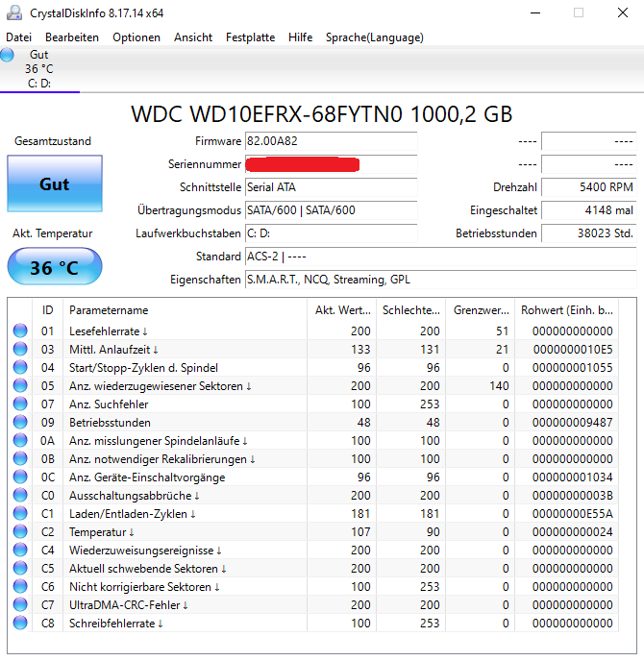Click the Standard field ACS-2
The image size is (644, 661).
tap(441, 257)
